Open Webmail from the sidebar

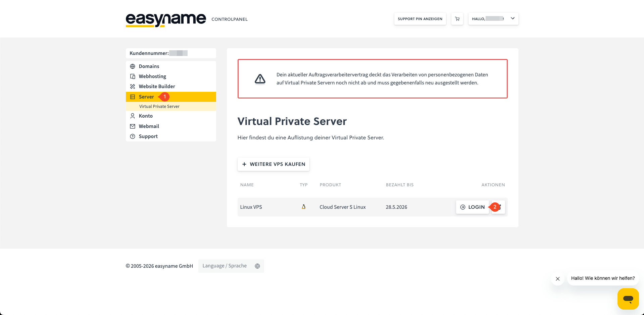[x=149, y=126]
